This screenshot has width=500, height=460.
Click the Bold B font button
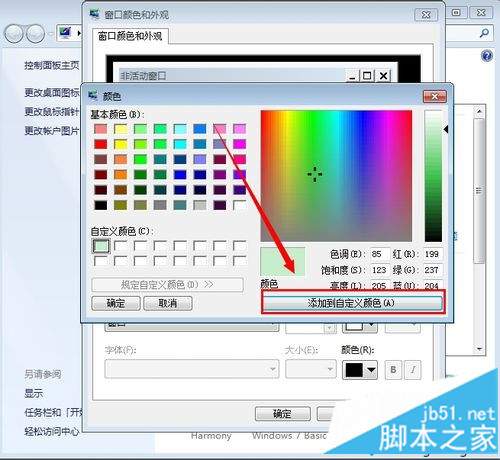point(393,370)
